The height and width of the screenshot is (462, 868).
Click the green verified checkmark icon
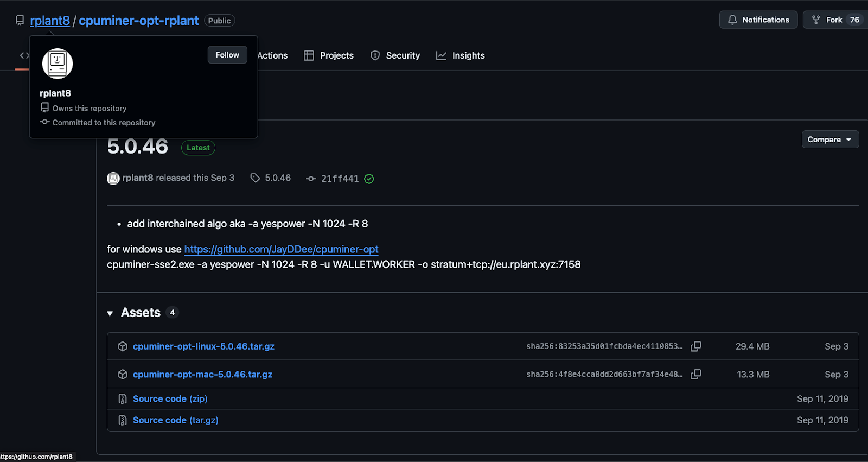click(x=369, y=179)
